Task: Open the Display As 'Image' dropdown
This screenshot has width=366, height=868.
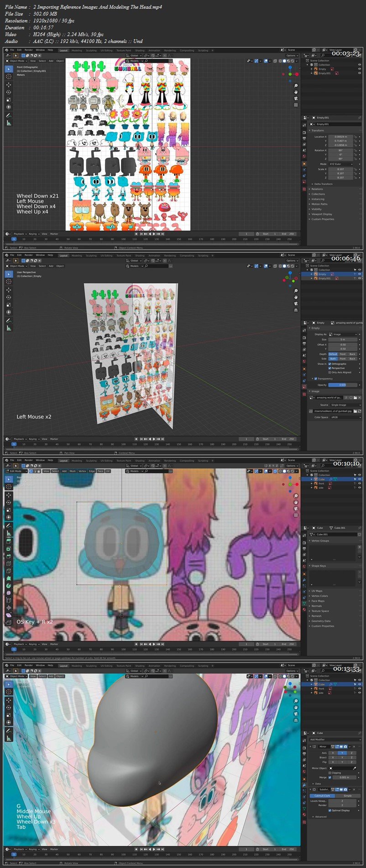Action: 344,334
